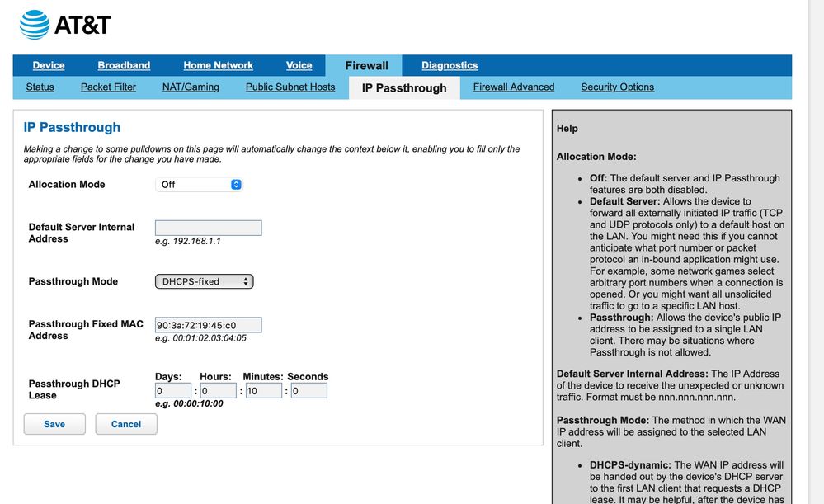Open the Diagnostics tab
Screen dimensions: 824x504
pyautogui.click(x=449, y=65)
